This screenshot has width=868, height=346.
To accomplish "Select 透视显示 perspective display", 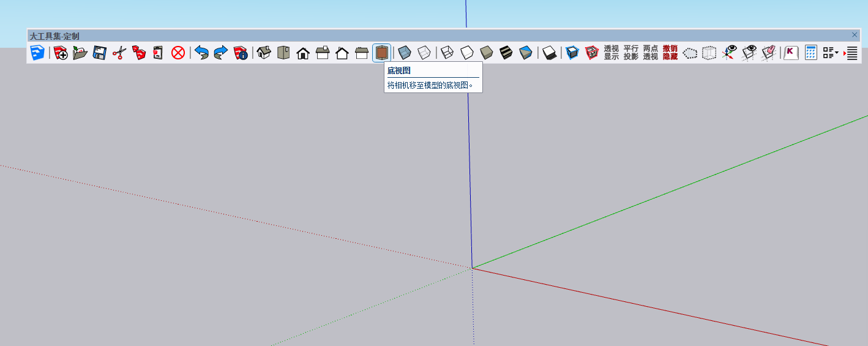I will 611,53.
